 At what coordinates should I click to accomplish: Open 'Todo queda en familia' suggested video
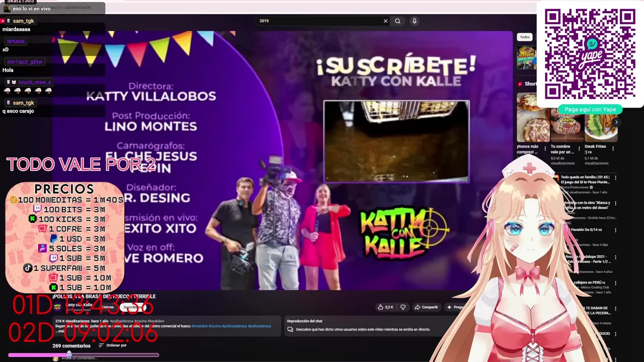(x=585, y=179)
